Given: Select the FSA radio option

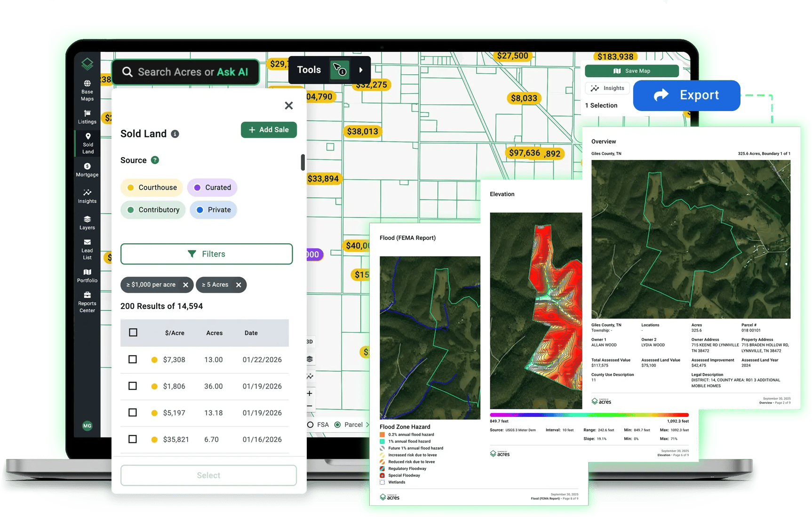Looking at the screenshot, I should [310, 425].
